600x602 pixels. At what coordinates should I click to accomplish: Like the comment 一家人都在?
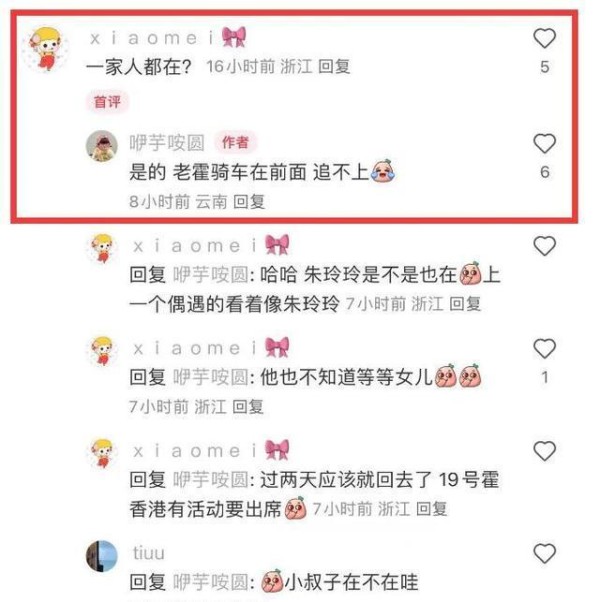tap(544, 38)
